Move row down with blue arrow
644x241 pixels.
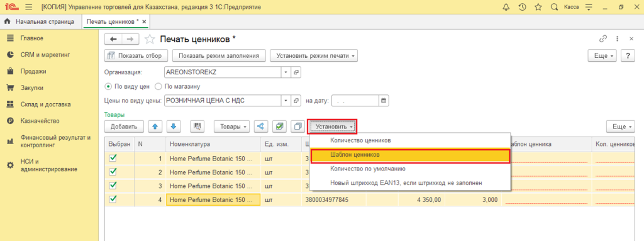[174, 126]
